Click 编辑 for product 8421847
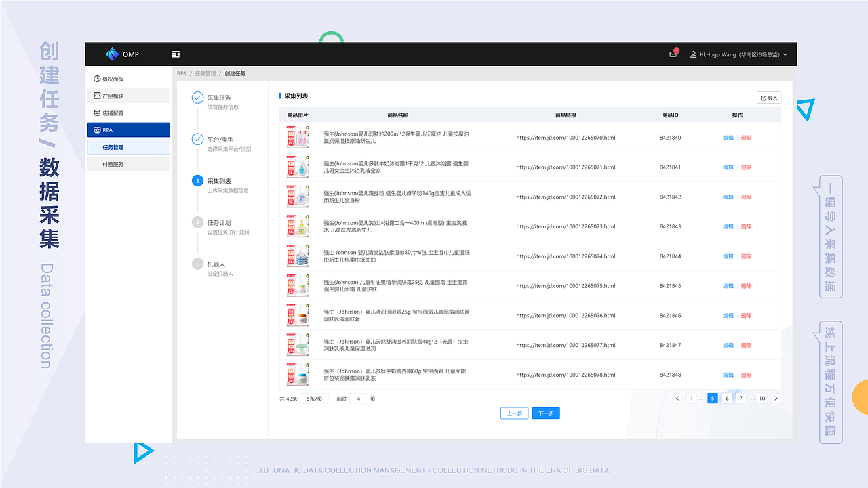The height and width of the screenshot is (488, 868). [728, 345]
